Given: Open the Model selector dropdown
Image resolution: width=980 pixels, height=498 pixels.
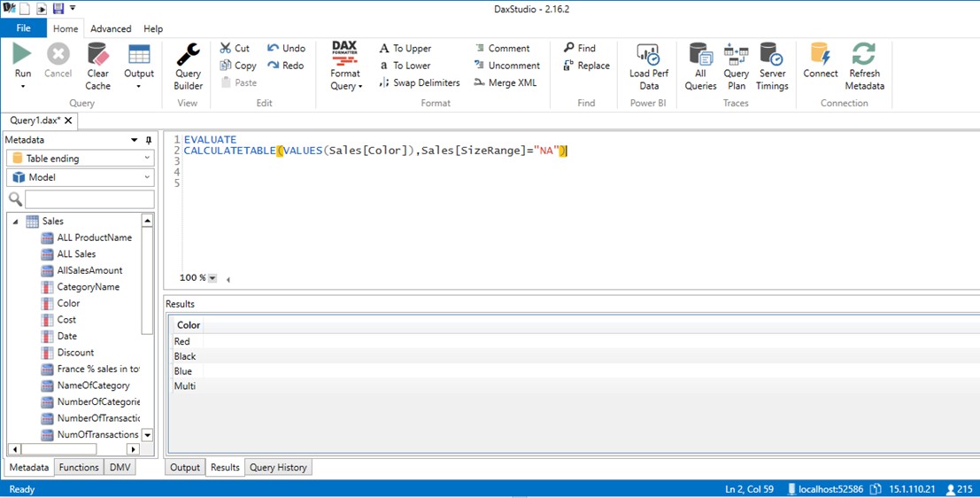Looking at the screenshot, I should tap(80, 177).
